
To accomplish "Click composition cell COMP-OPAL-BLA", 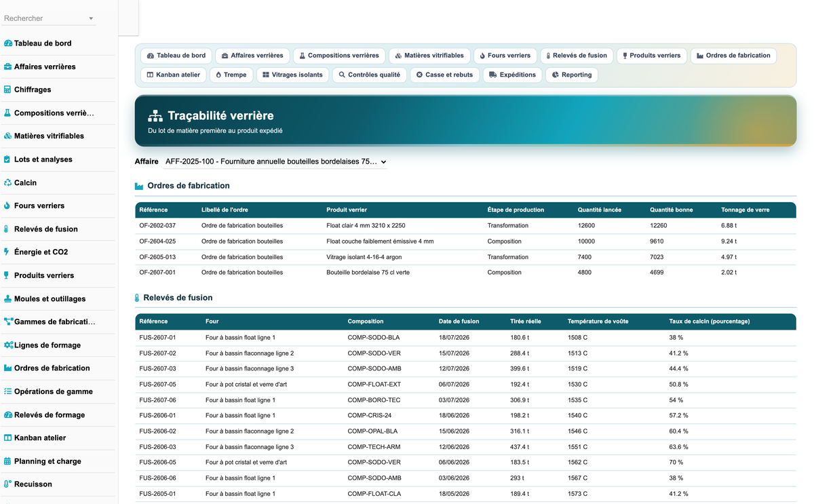I will click(x=372, y=431).
